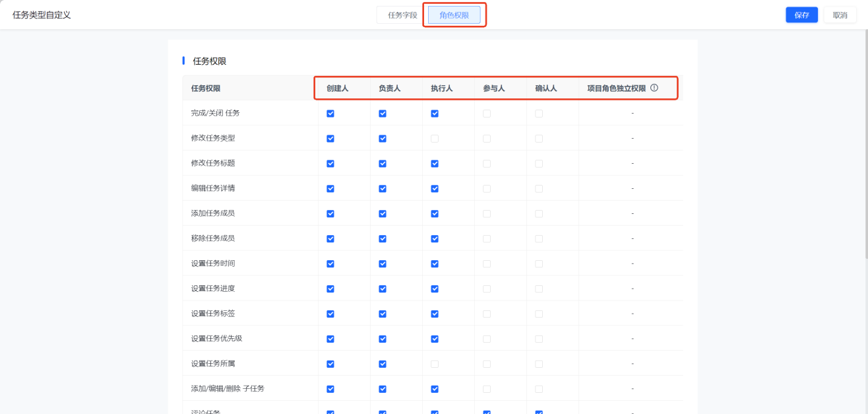Uncheck 创建人 for 设置任务优先级

point(330,339)
